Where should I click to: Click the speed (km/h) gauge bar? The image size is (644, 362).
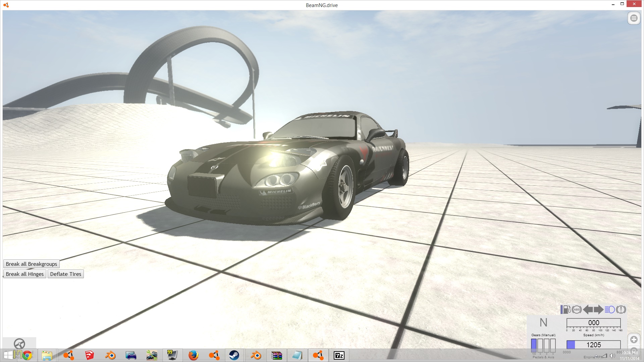coord(593,323)
